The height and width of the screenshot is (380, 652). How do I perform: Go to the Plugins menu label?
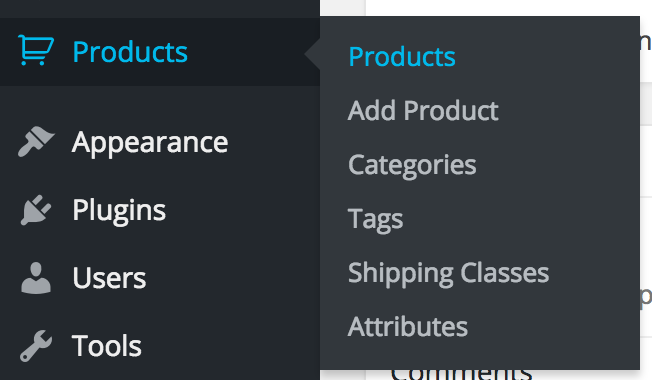pos(119,211)
